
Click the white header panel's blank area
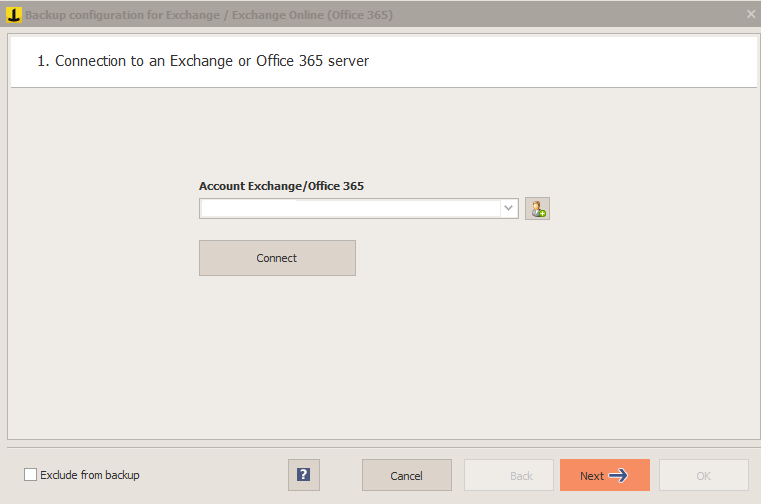[558, 61]
